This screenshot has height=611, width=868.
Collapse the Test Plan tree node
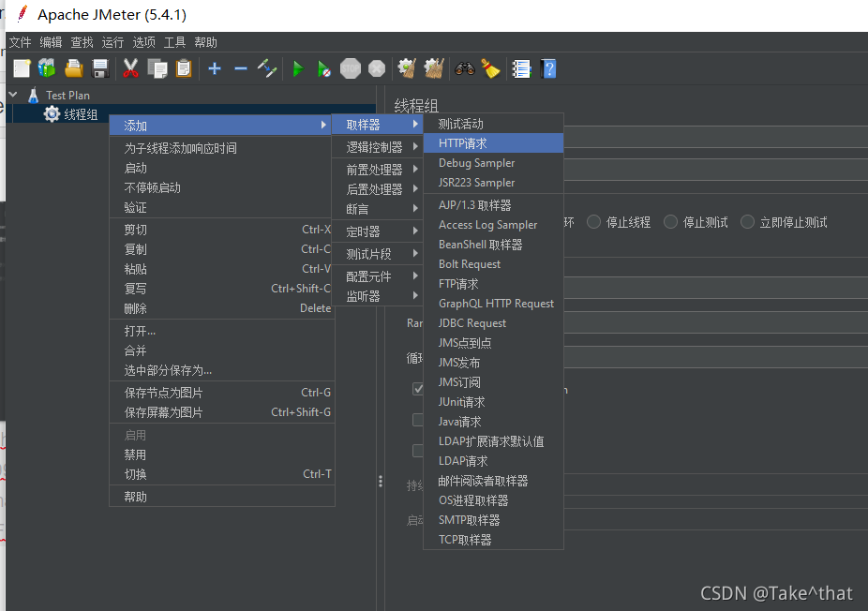14,96
